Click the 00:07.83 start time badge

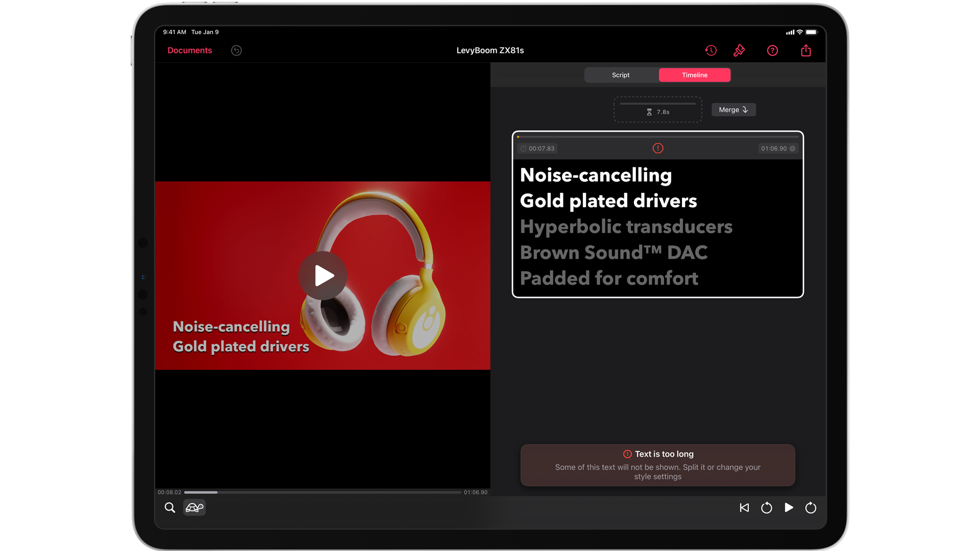point(537,148)
